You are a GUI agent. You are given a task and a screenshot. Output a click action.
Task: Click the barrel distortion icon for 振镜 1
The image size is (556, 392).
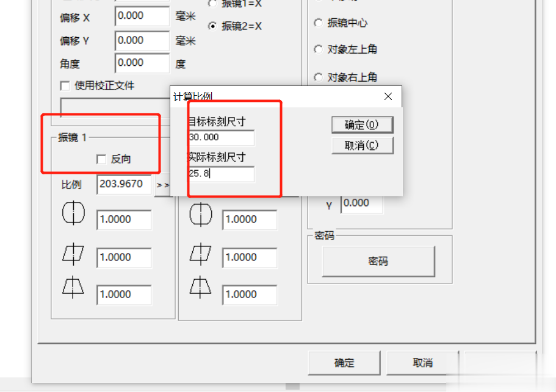point(73,213)
